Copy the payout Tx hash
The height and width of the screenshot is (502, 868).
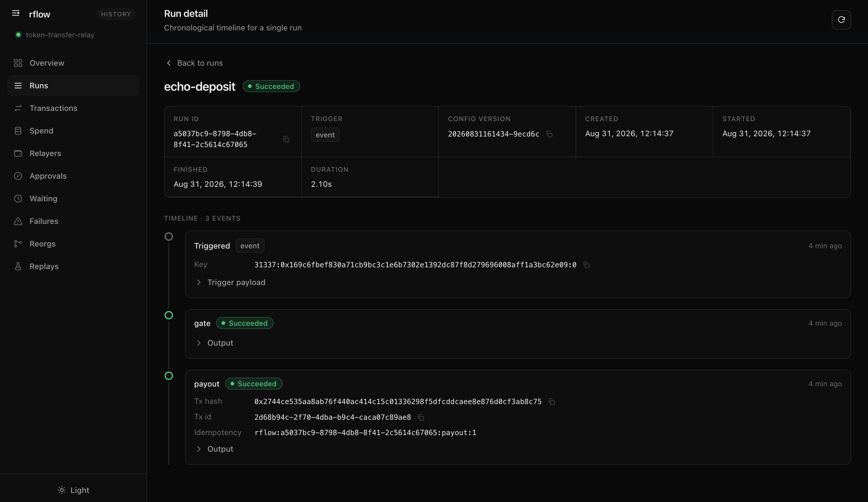[x=552, y=402]
